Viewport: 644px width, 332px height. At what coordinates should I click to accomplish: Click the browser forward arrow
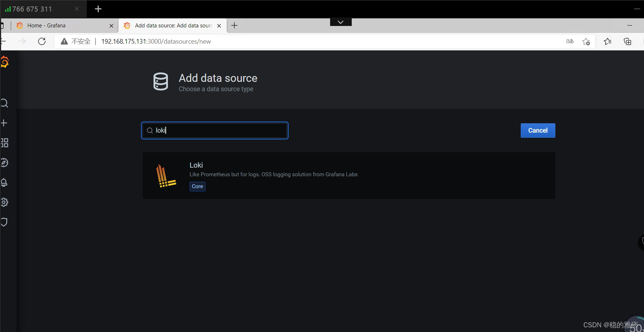(x=22, y=41)
